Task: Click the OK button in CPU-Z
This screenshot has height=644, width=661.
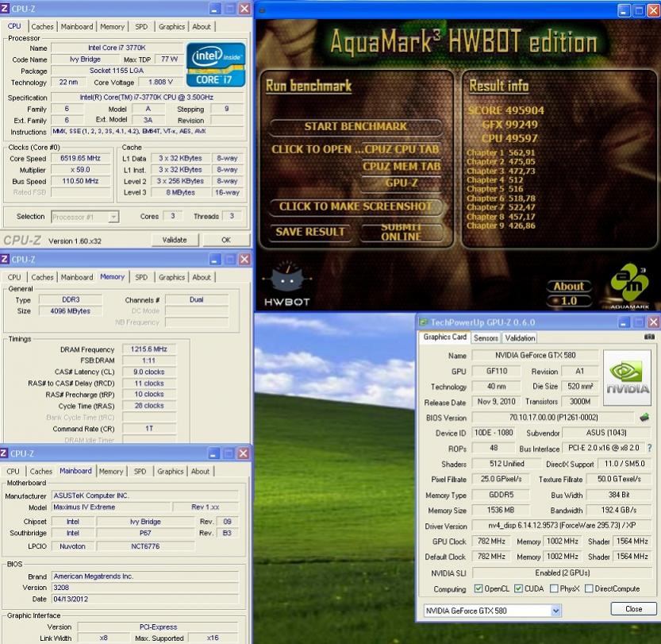Action: (x=226, y=240)
